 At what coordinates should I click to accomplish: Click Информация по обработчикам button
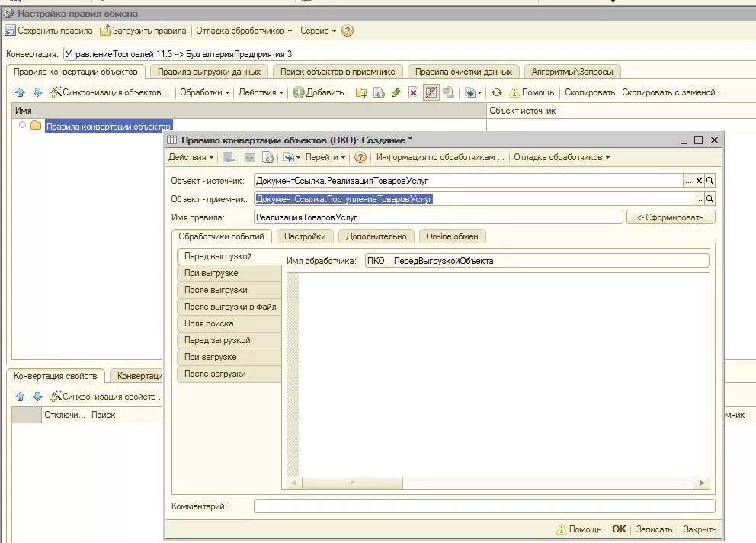point(440,157)
